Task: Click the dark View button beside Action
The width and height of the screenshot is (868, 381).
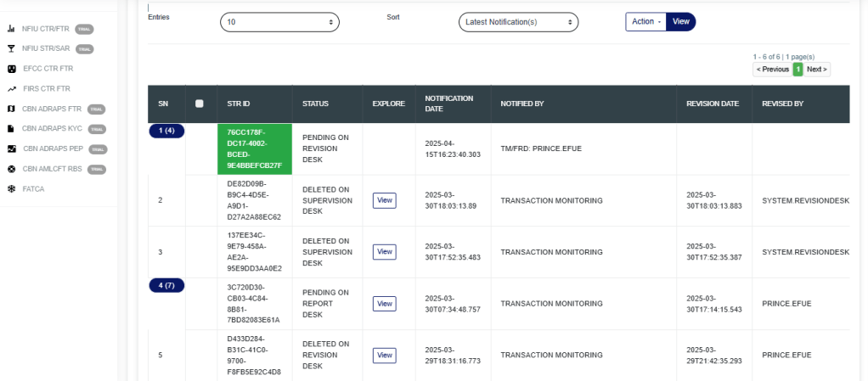Action: coord(681,21)
